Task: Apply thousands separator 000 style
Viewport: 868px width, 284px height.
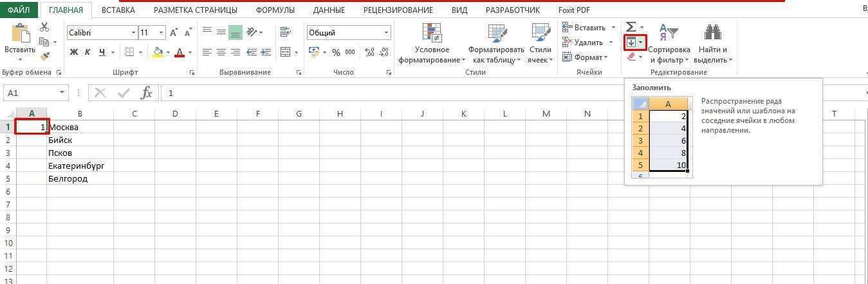Action: point(349,52)
